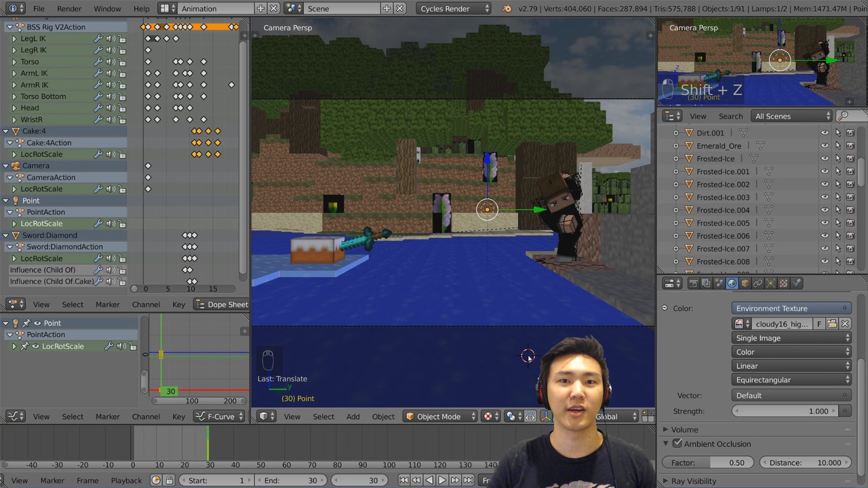Screen dimensions: 868x488
Task: Select the Object cube properties tab icon
Action: tap(745, 283)
